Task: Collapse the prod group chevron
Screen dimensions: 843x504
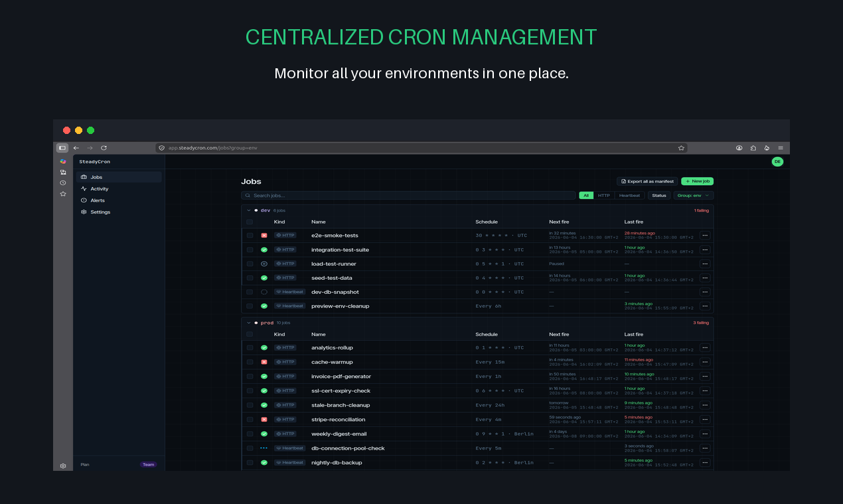Action: (x=248, y=323)
